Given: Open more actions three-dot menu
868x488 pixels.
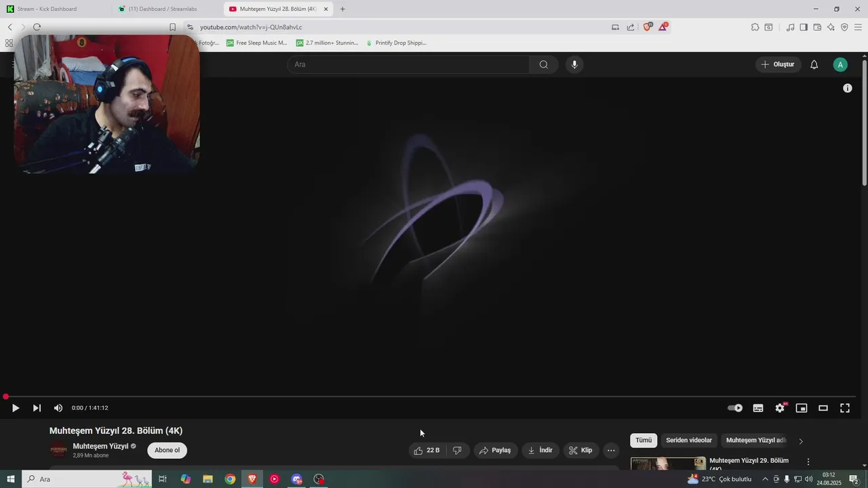Looking at the screenshot, I should (x=611, y=450).
